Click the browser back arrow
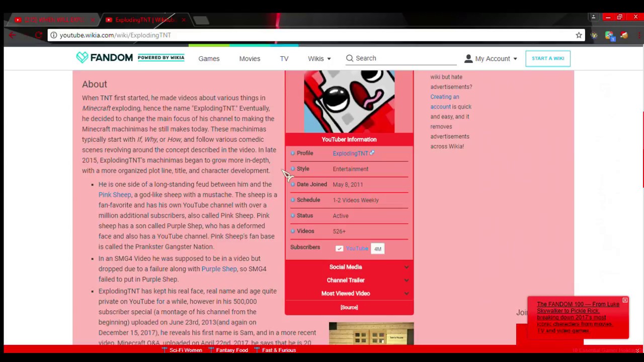Screen dimensions: 644x362 point(12,35)
